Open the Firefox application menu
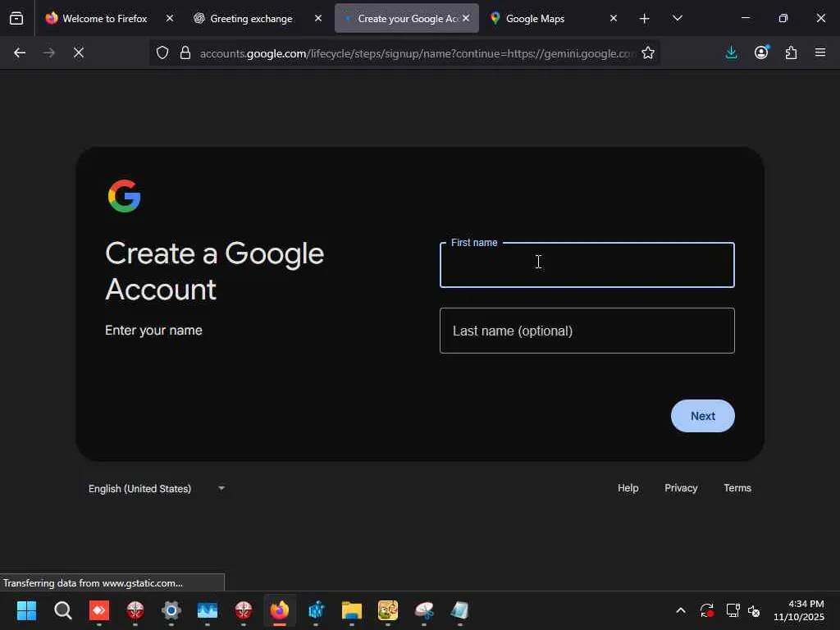840x630 pixels. coord(820,52)
